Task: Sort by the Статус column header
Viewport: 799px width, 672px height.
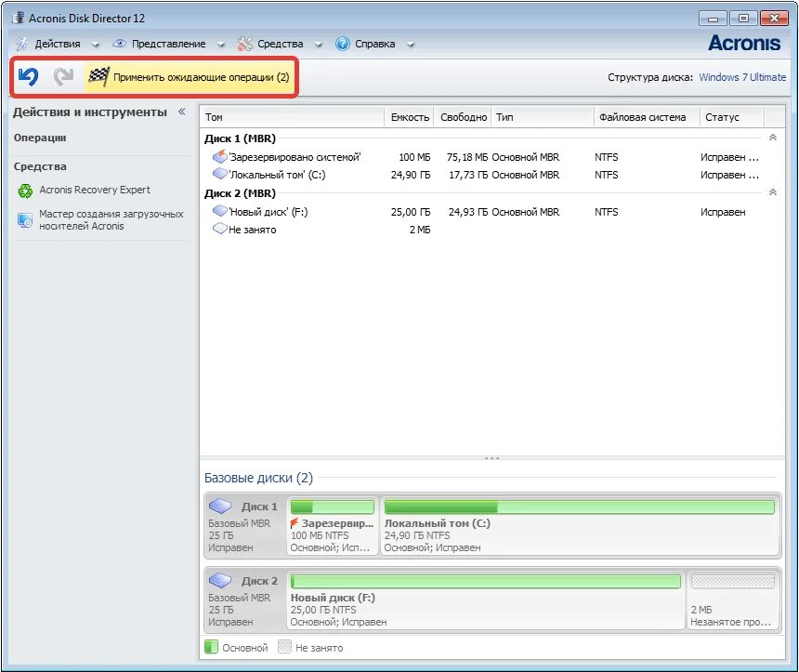Action: (732, 117)
